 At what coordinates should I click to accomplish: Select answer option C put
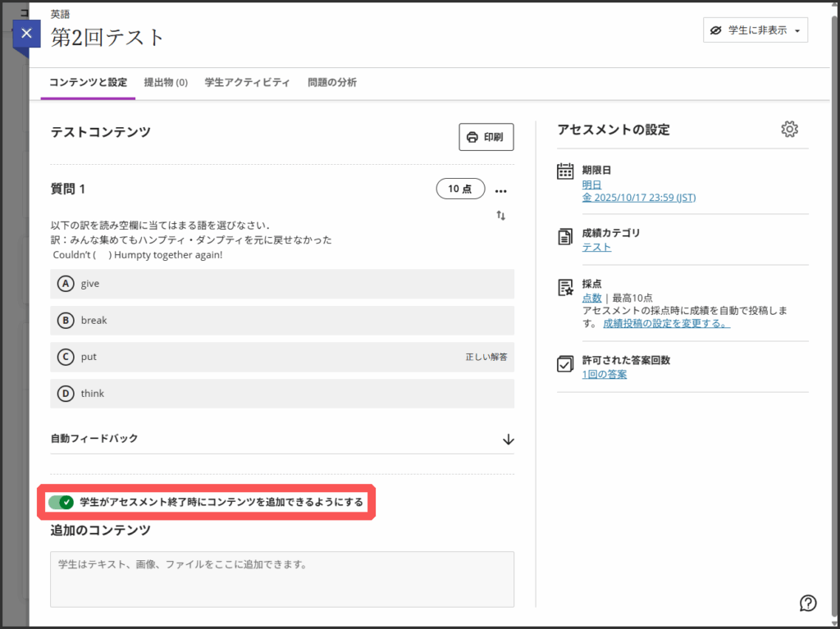tap(282, 358)
